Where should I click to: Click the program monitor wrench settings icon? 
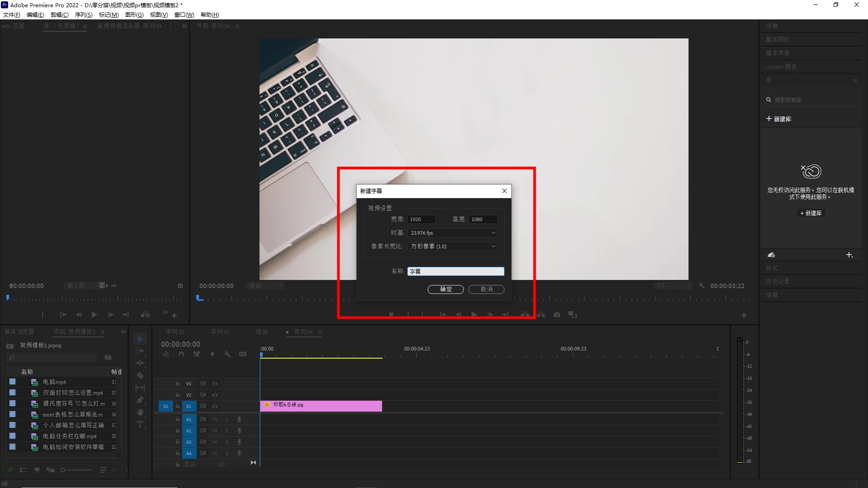pyautogui.click(x=702, y=286)
